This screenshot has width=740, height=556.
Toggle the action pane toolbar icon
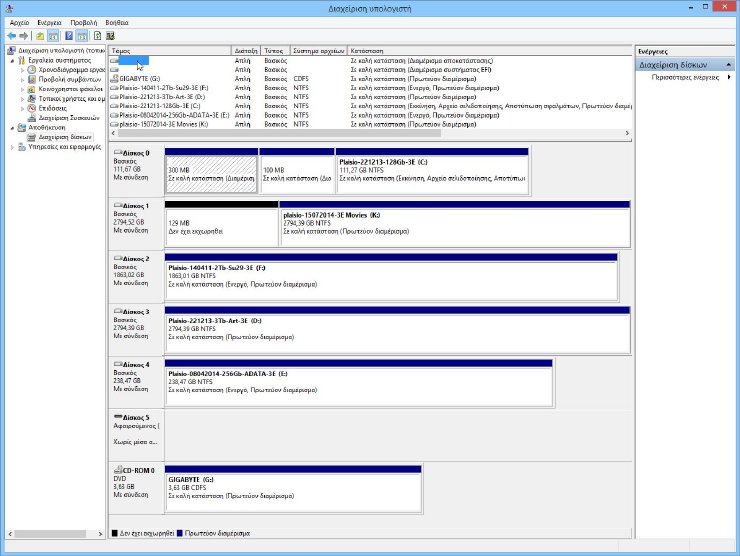[82, 36]
